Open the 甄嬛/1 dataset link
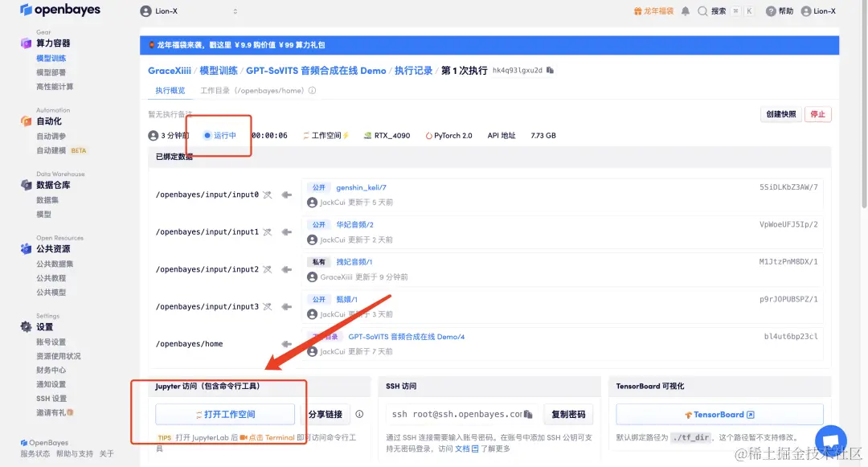 coord(346,299)
